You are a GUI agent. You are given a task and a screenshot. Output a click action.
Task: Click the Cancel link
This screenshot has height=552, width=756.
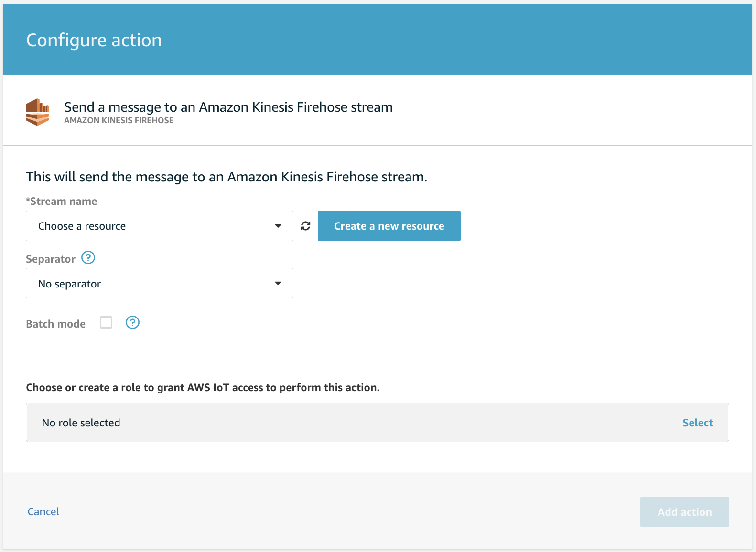pyautogui.click(x=43, y=512)
